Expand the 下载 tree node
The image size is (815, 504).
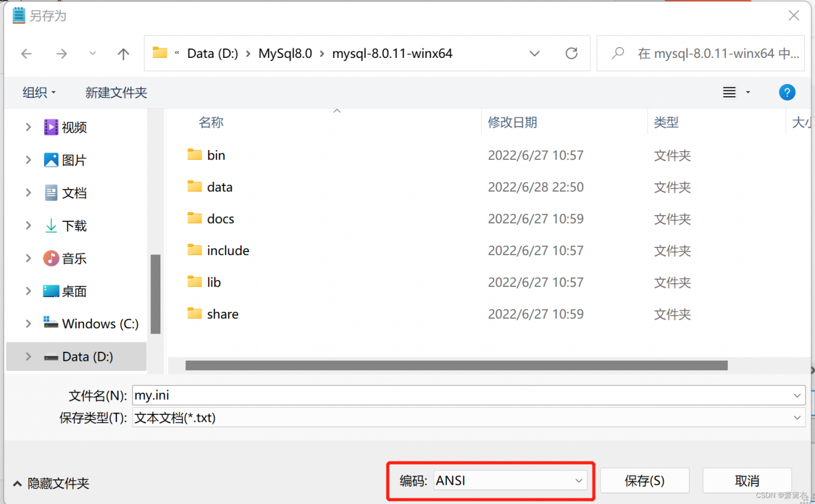pyautogui.click(x=28, y=225)
